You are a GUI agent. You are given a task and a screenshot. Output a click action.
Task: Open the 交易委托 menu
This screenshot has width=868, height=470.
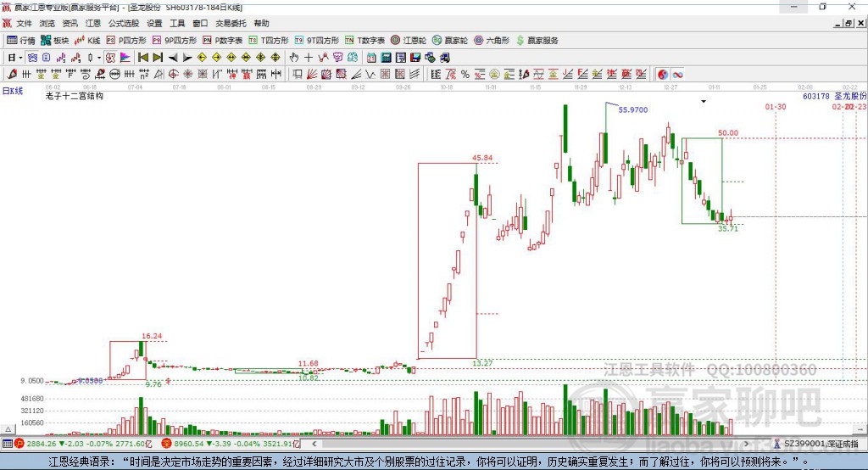[231, 23]
